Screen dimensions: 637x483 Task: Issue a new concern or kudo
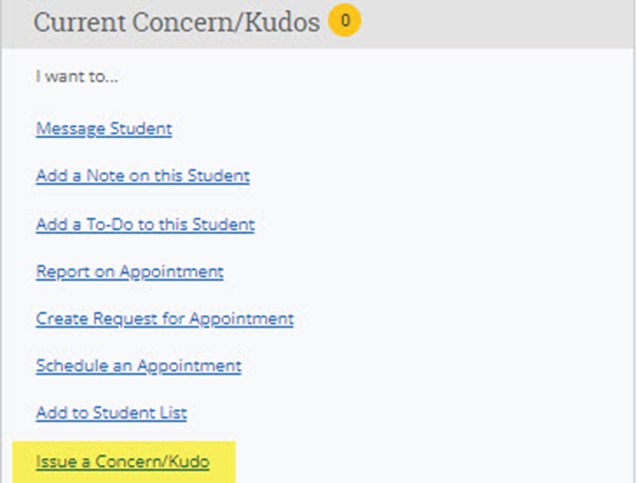123,462
